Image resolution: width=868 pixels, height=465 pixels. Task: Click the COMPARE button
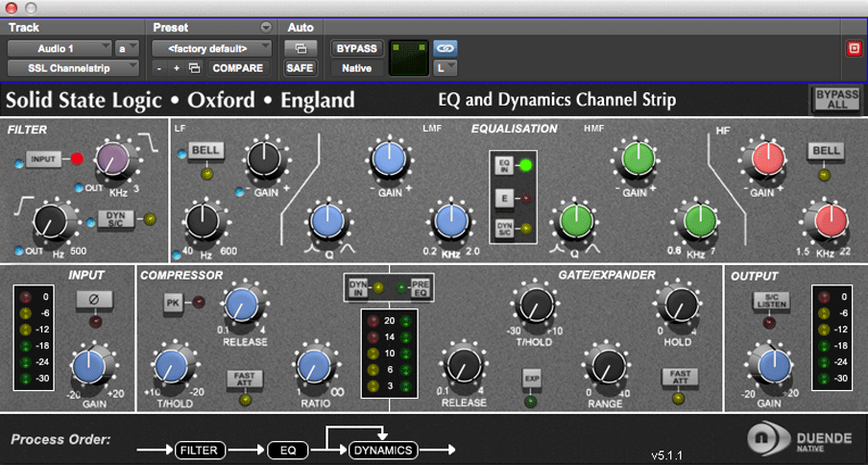point(238,68)
